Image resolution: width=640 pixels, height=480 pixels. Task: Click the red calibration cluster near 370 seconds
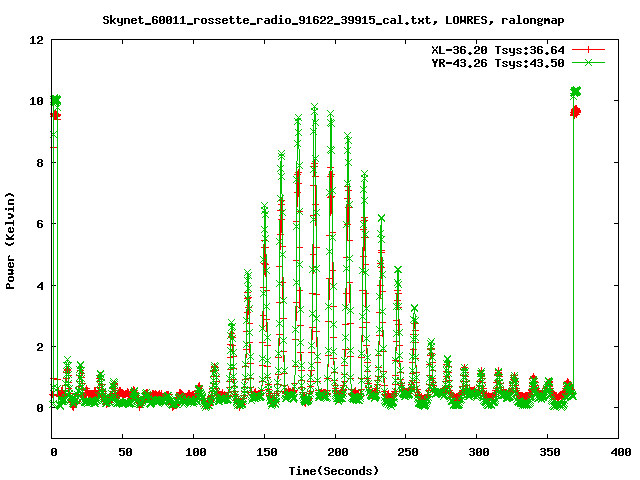(576, 111)
